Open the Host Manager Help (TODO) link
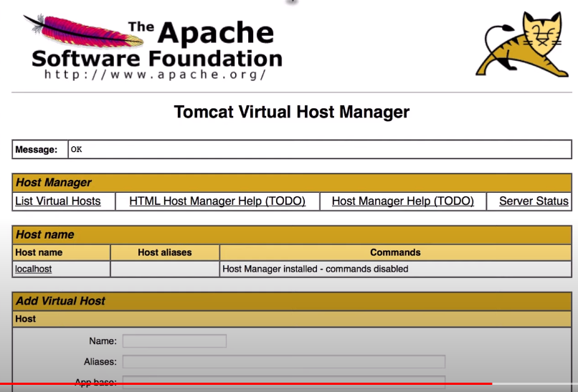578x392 pixels. (403, 201)
